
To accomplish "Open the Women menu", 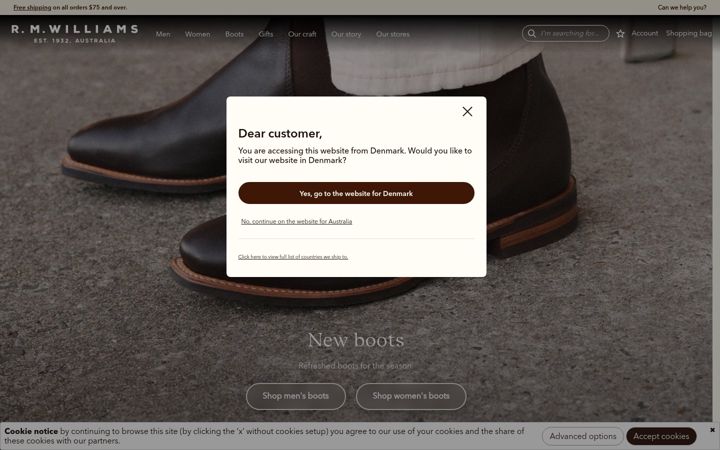I will tap(197, 34).
